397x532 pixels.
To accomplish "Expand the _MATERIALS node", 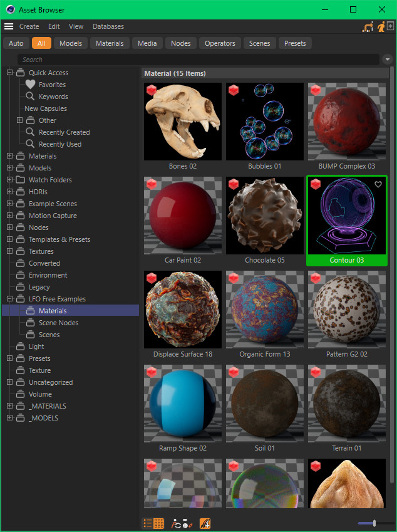I will [x=9, y=406].
